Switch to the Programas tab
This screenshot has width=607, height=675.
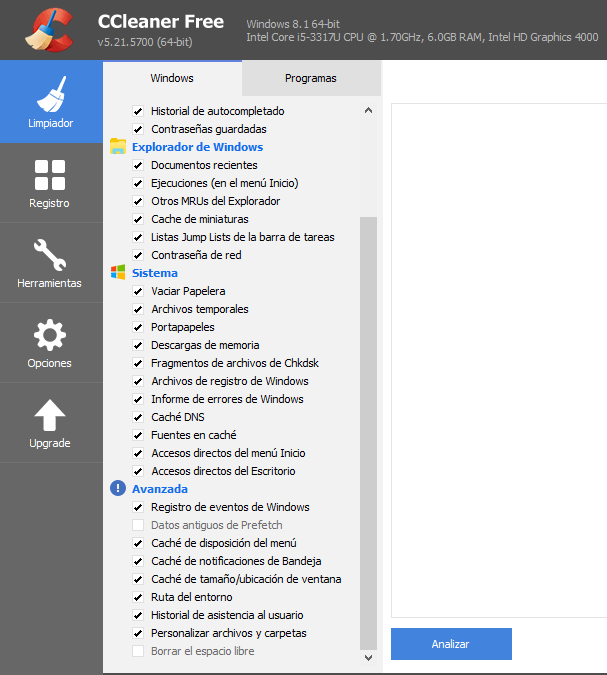point(311,78)
